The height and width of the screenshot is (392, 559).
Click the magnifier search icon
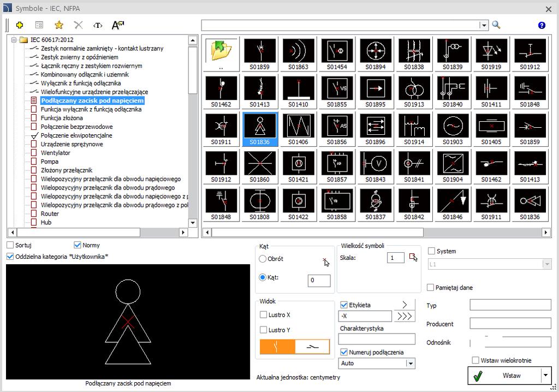point(496,25)
